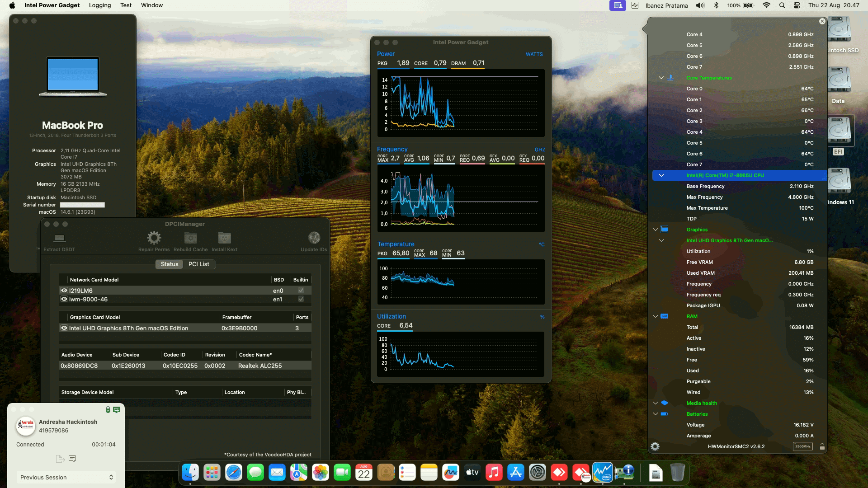Click the chat icon in the TeamViewer session panel
Screen dimensions: 868x488
coord(73,459)
